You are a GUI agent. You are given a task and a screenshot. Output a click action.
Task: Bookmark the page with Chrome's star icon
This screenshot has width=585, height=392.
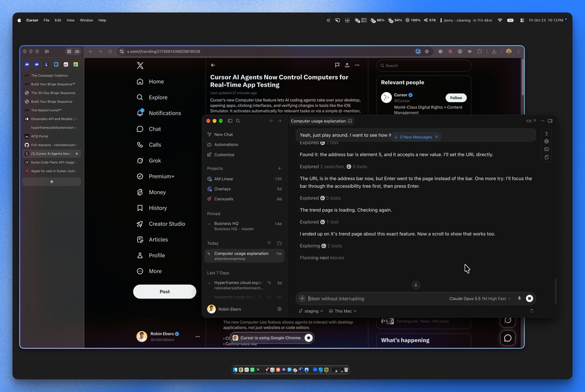coord(427,51)
